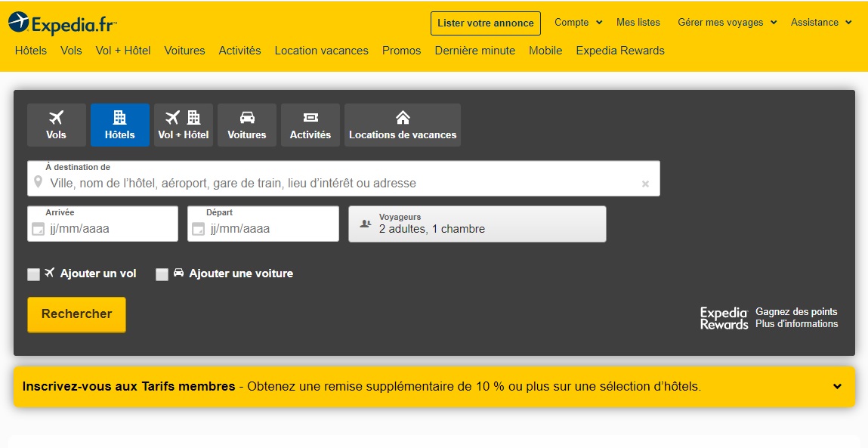Open Dernière minute navigation link
868x448 pixels.
[x=475, y=51]
